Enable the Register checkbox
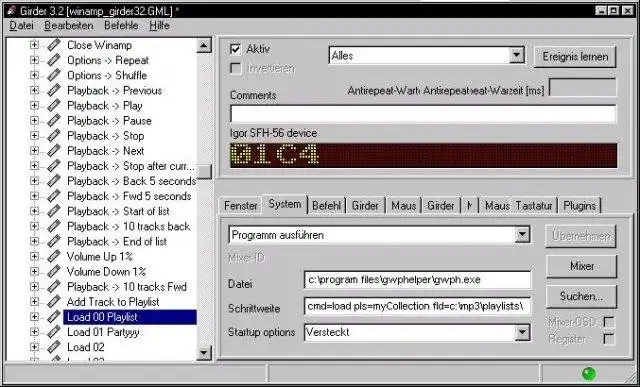Screen dimensions: 640x387 [x=609, y=339]
